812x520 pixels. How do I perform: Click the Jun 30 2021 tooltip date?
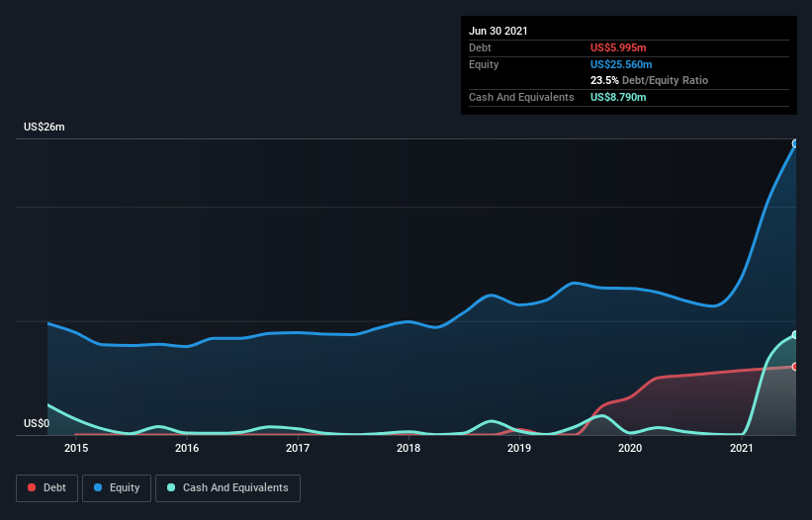498,31
